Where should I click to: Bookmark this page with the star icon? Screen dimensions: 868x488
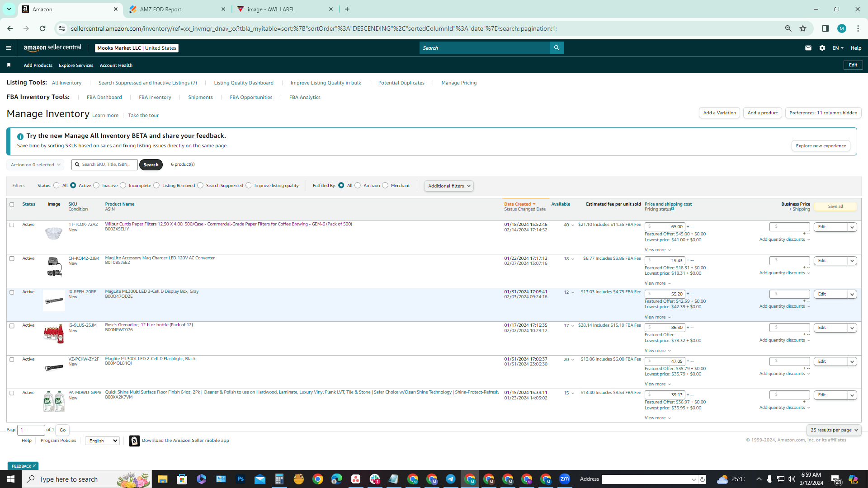803,28
